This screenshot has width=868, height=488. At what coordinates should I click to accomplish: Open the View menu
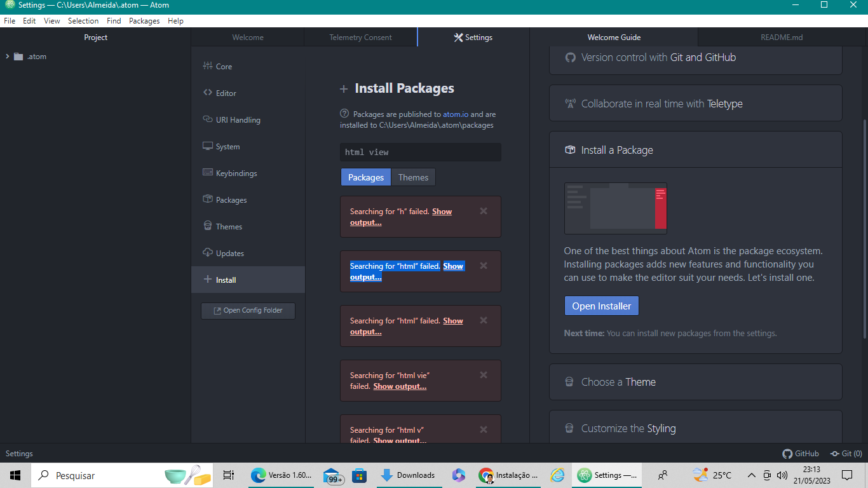[52, 21]
